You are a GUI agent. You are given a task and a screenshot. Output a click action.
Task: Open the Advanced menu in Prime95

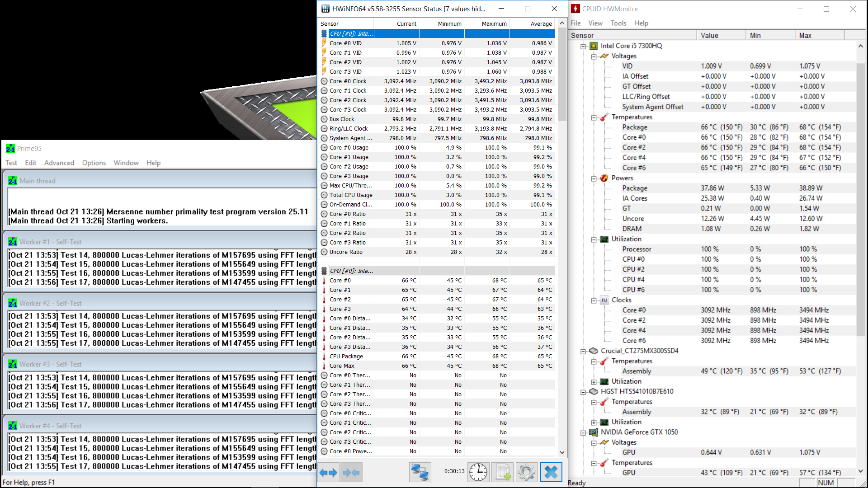pos(59,163)
